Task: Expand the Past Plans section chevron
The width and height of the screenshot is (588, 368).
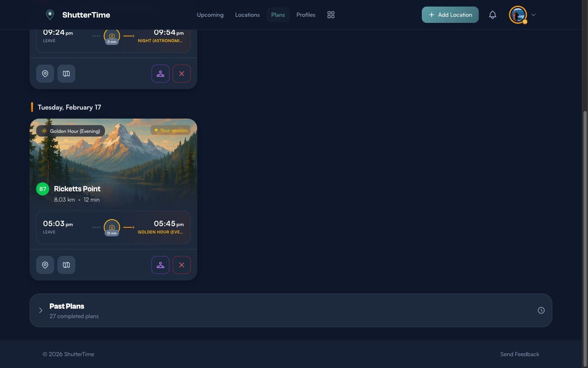Action: (41, 310)
